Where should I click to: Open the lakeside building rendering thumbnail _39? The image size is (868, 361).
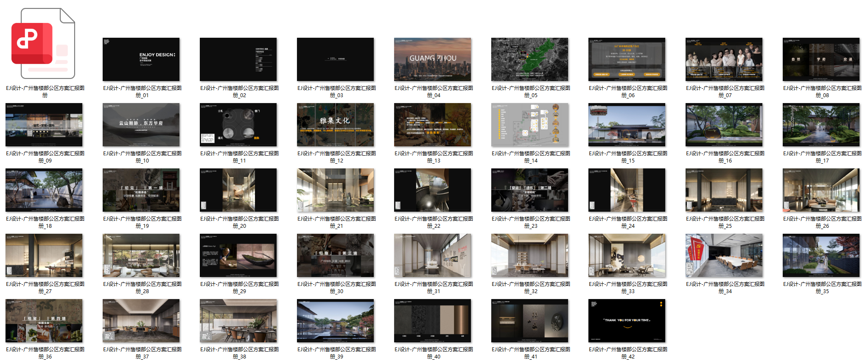[335, 321]
